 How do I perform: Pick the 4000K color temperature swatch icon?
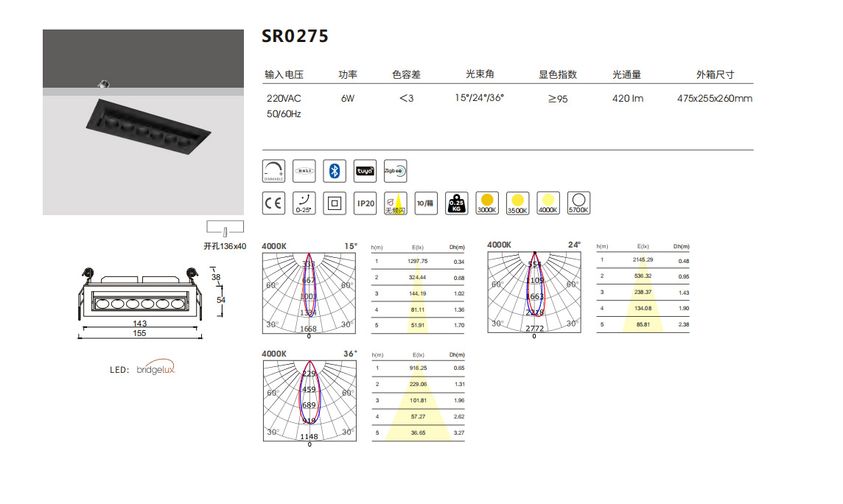click(548, 203)
